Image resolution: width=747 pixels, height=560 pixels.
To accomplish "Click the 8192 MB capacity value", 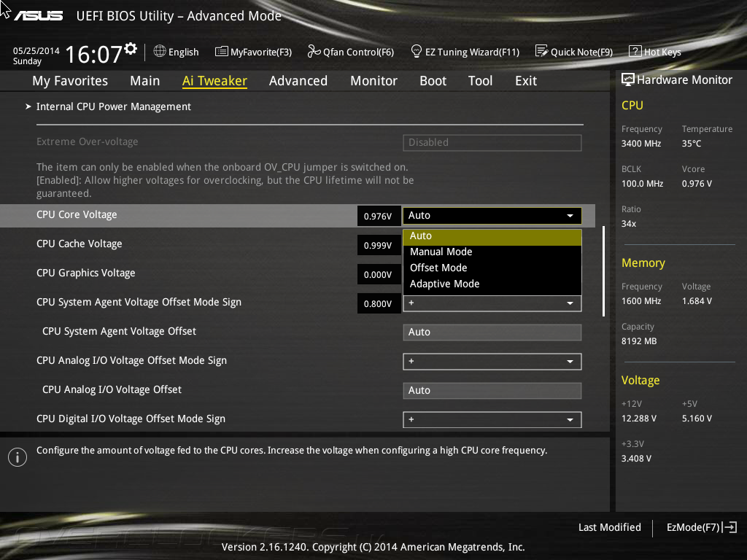I will click(639, 341).
